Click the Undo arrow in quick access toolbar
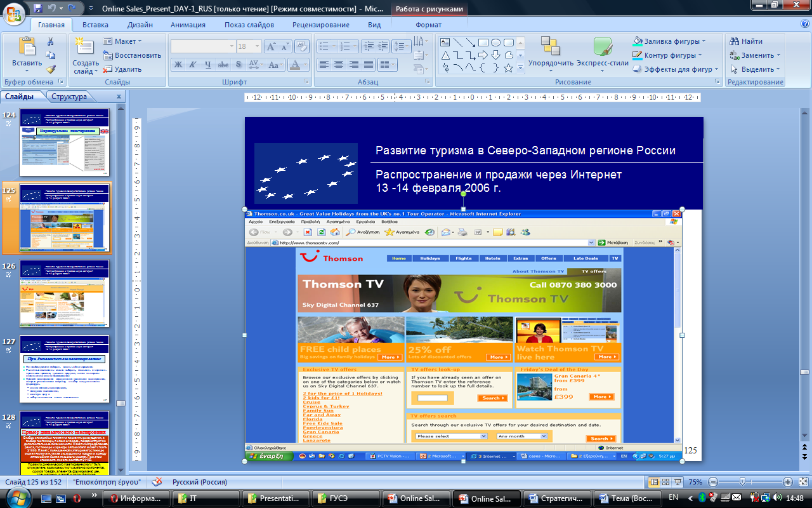This screenshot has width=812, height=508. tap(53, 9)
